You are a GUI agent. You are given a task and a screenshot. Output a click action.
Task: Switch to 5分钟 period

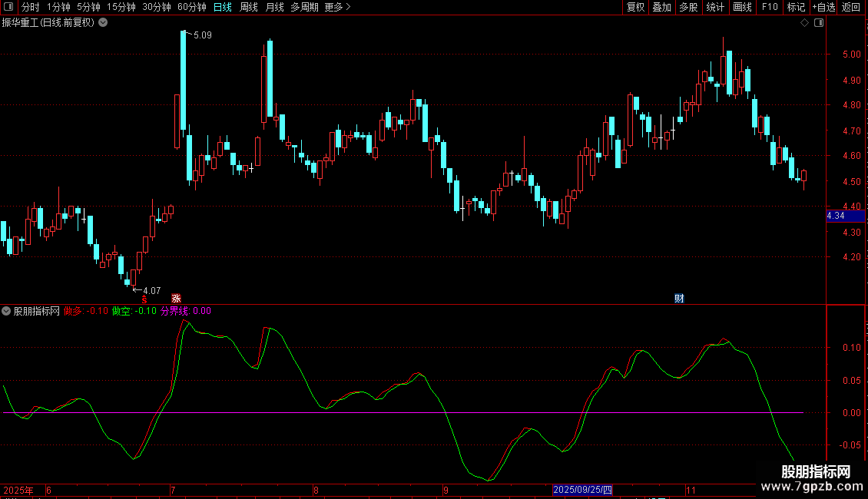pyautogui.click(x=88, y=7)
